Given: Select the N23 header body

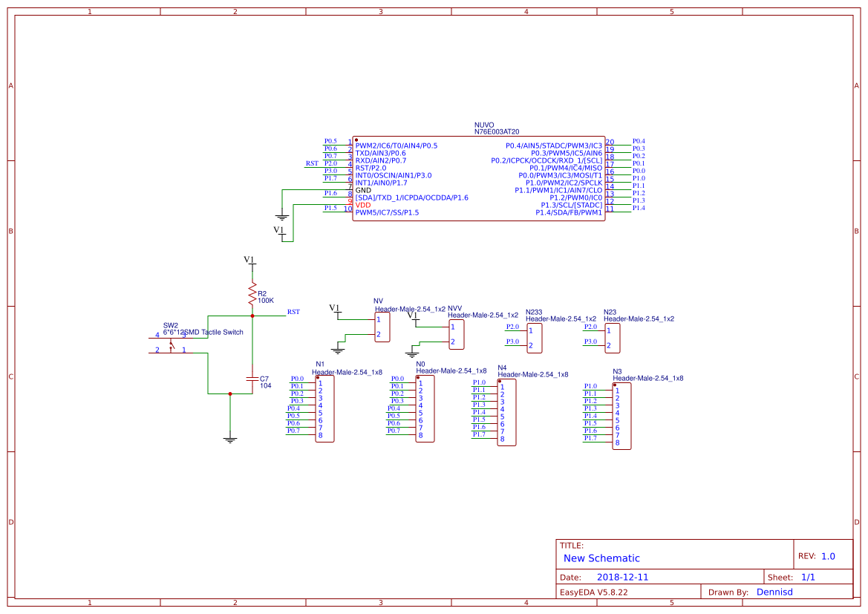Looking at the screenshot, I should pos(613,338).
